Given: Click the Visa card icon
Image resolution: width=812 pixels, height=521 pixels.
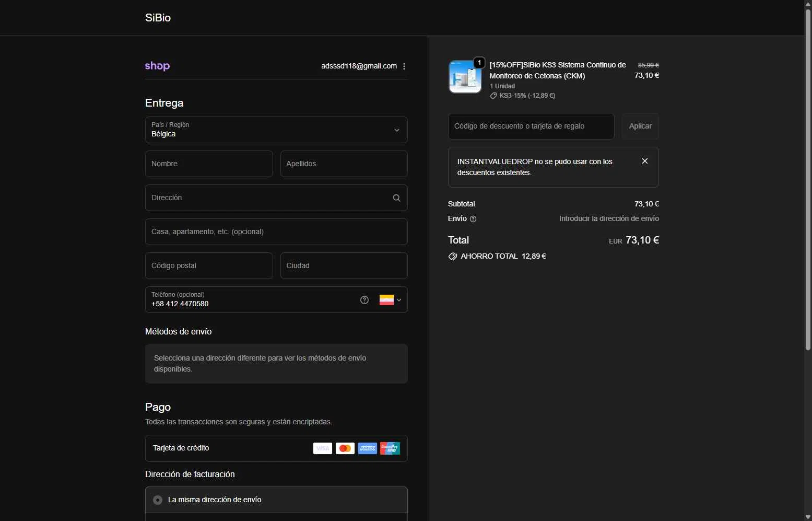Looking at the screenshot, I should click(323, 448).
